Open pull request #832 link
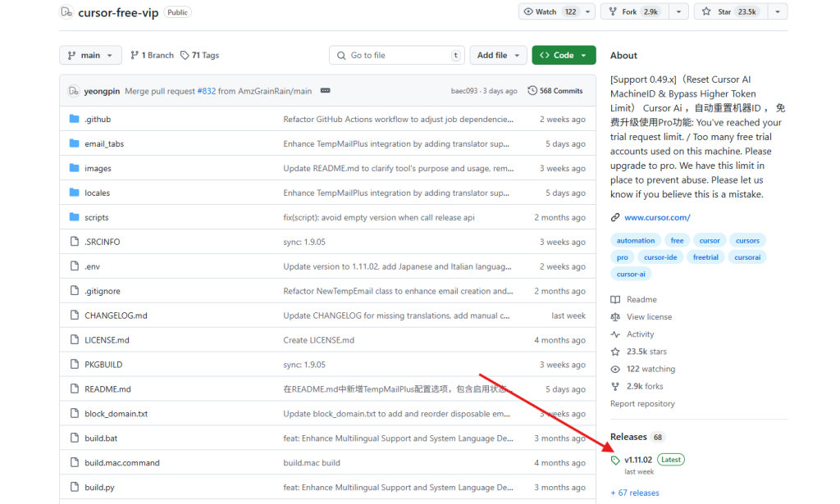The width and height of the screenshot is (840, 504). click(x=206, y=91)
